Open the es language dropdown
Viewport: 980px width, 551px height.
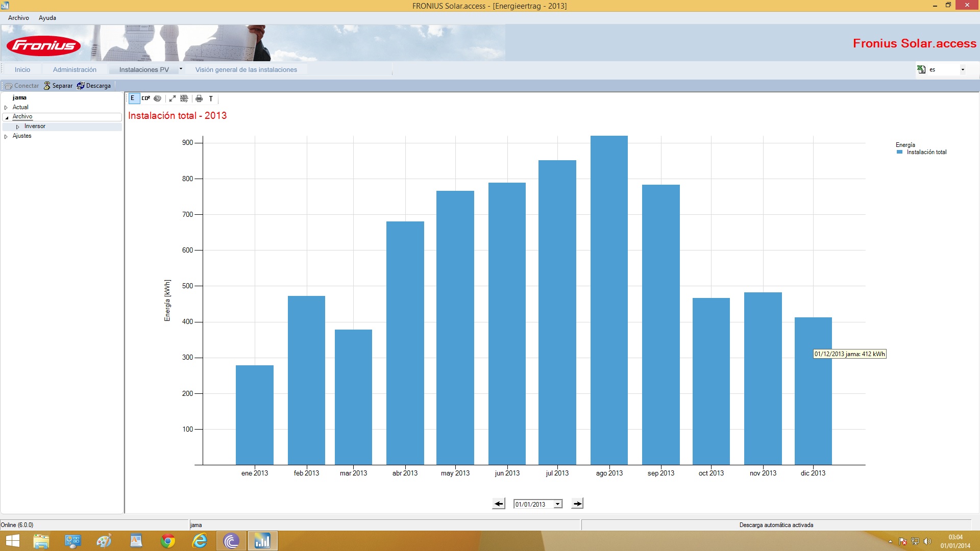[x=963, y=69]
